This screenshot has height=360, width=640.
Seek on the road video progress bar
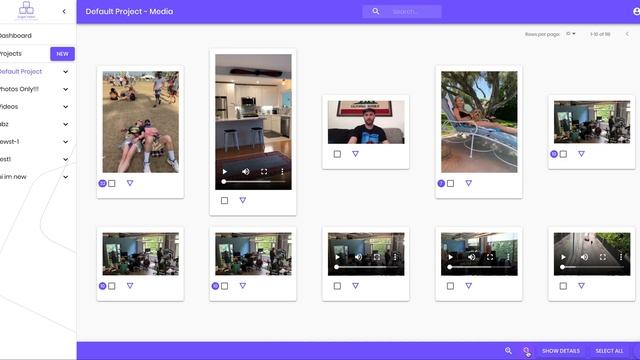(x=592, y=267)
